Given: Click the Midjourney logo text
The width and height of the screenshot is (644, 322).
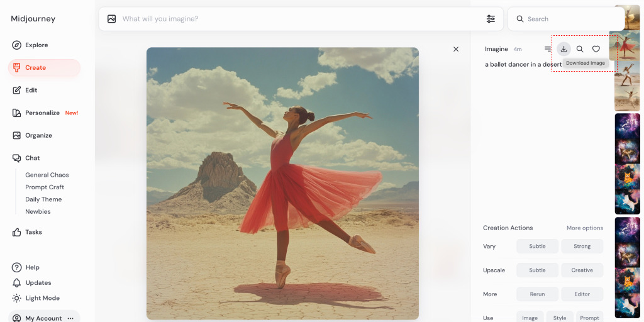Looking at the screenshot, I should (33, 19).
